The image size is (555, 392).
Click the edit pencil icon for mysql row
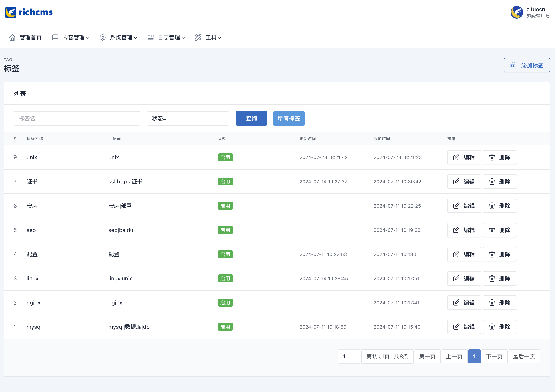[456, 327]
